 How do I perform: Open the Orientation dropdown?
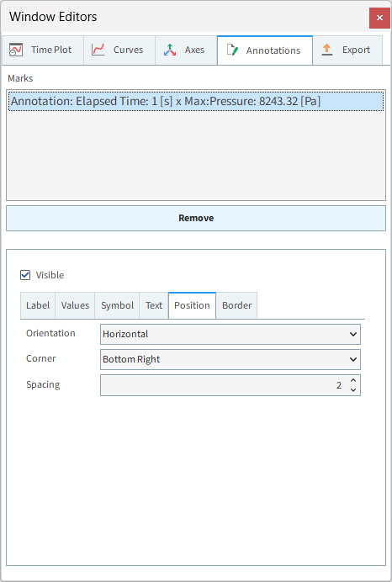click(x=230, y=334)
